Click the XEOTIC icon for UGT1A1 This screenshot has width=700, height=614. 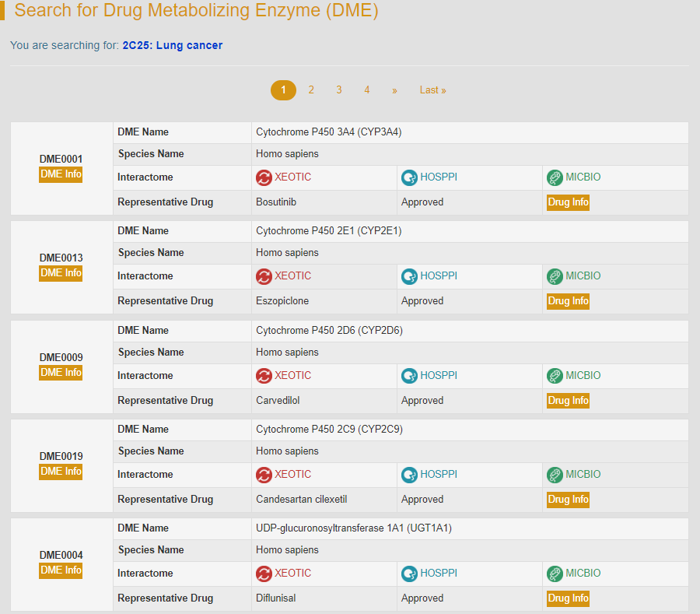pyautogui.click(x=264, y=574)
